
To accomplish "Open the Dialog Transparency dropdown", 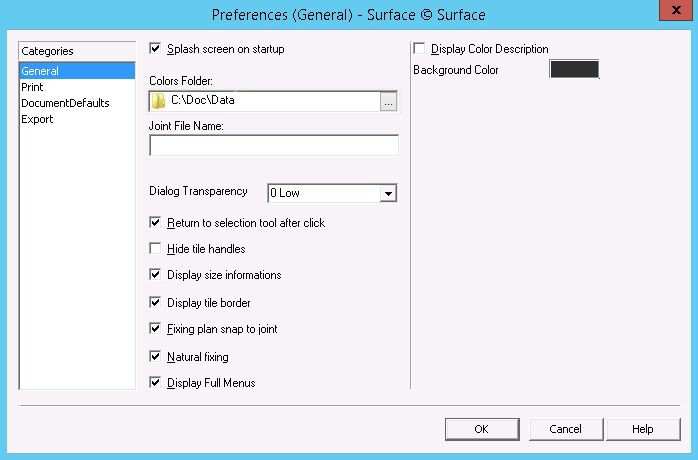I will pyautogui.click(x=389, y=193).
